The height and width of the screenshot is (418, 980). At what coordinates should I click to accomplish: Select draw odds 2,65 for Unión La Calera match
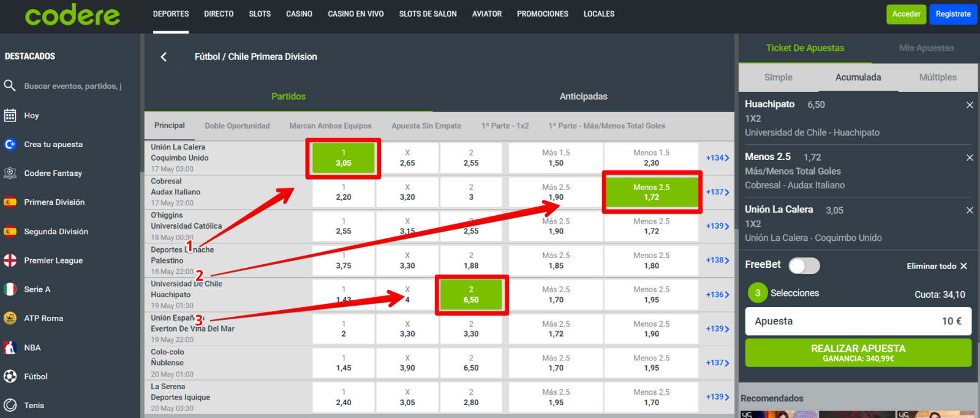coord(407,158)
